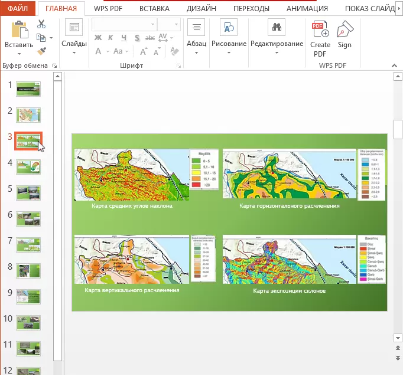Screen dimensions: 403x375
Task: Open the Редактирование binoculars icon
Action: [x=276, y=27]
